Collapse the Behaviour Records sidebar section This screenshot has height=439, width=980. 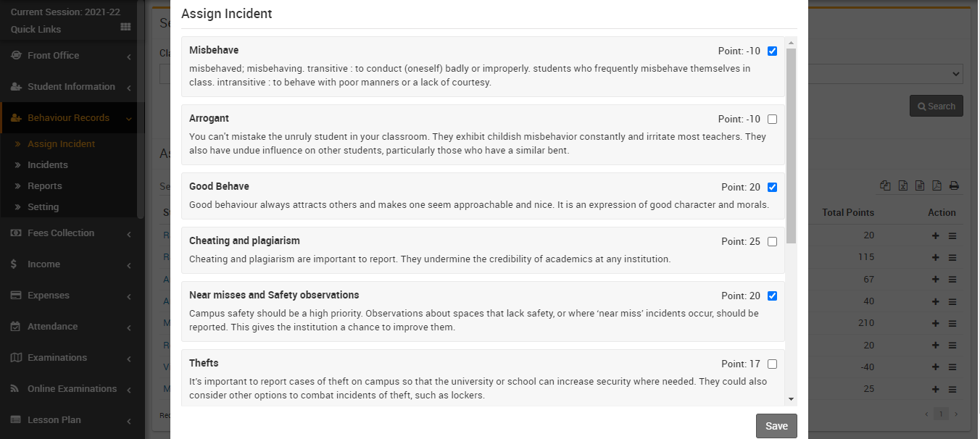click(71, 118)
